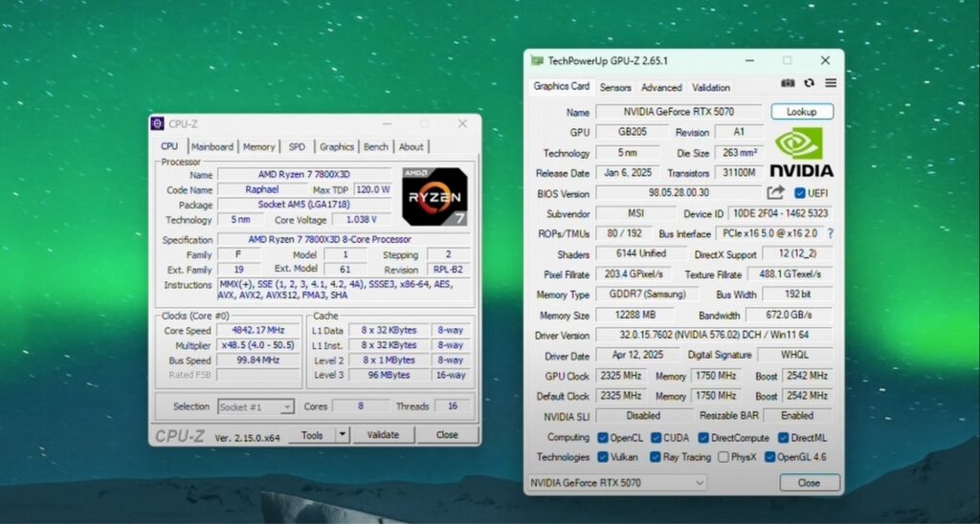Click the Validate button in CPU-Z
Image resolution: width=980 pixels, height=524 pixels.
tap(383, 434)
